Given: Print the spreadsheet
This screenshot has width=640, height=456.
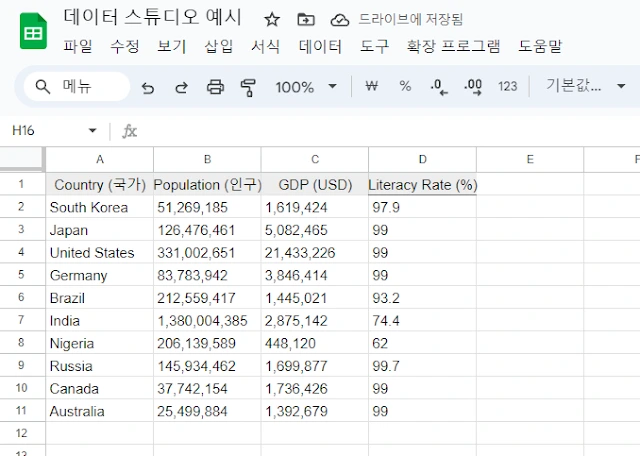Looking at the screenshot, I should point(215,87).
